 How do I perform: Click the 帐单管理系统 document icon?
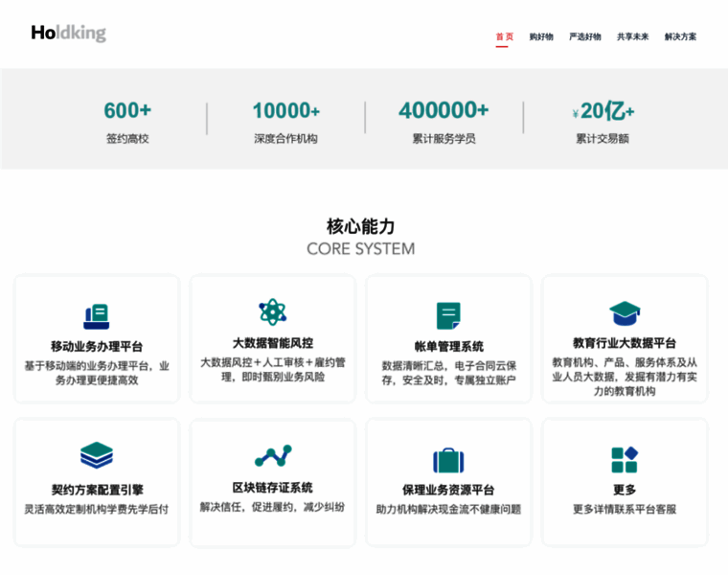(x=448, y=315)
